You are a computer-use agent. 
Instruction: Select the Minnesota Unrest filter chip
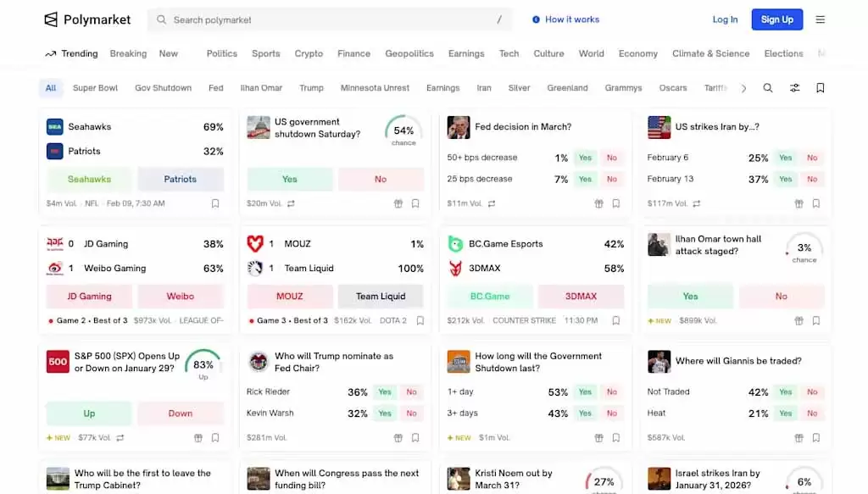(x=375, y=88)
